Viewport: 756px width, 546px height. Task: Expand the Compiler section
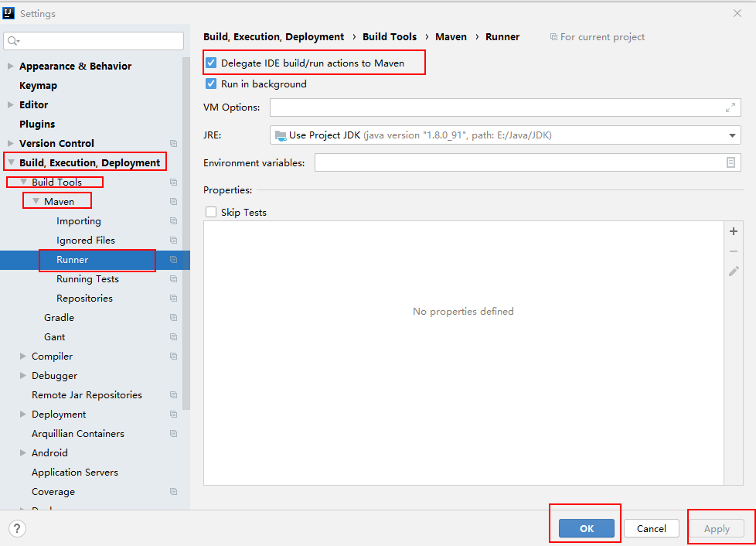coord(23,356)
